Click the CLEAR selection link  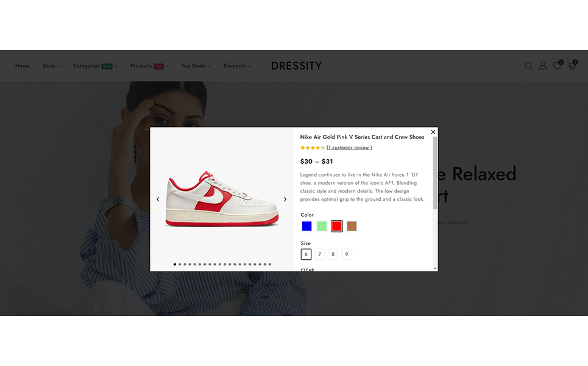[x=308, y=270]
